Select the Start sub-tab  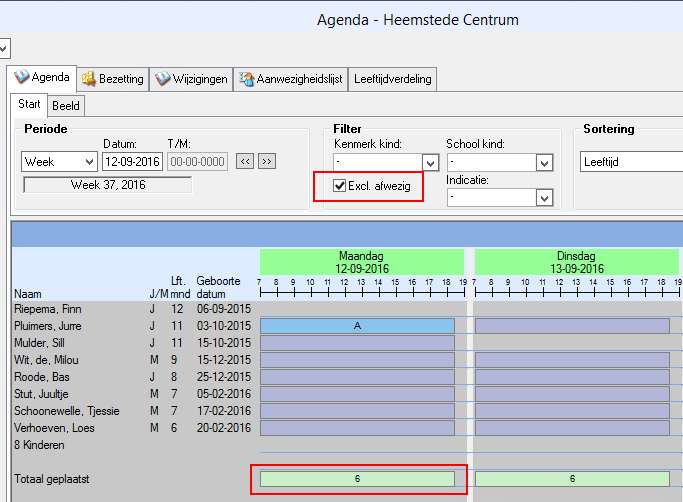tap(30, 105)
